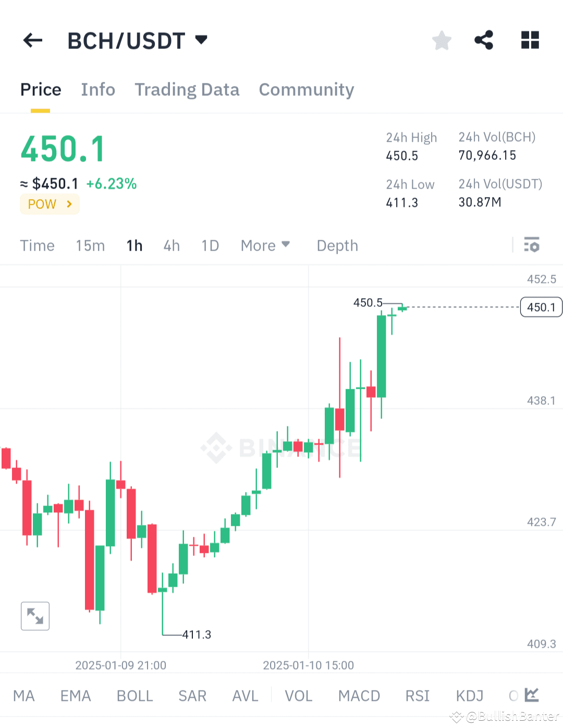The height and width of the screenshot is (728, 563).
Task: Open the chart indicator settings icon
Action: pos(532,245)
